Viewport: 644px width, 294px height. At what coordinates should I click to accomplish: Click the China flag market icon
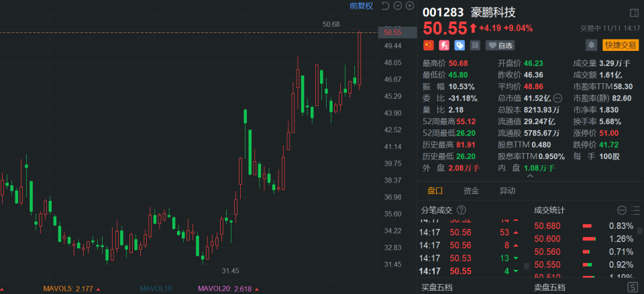429,45
